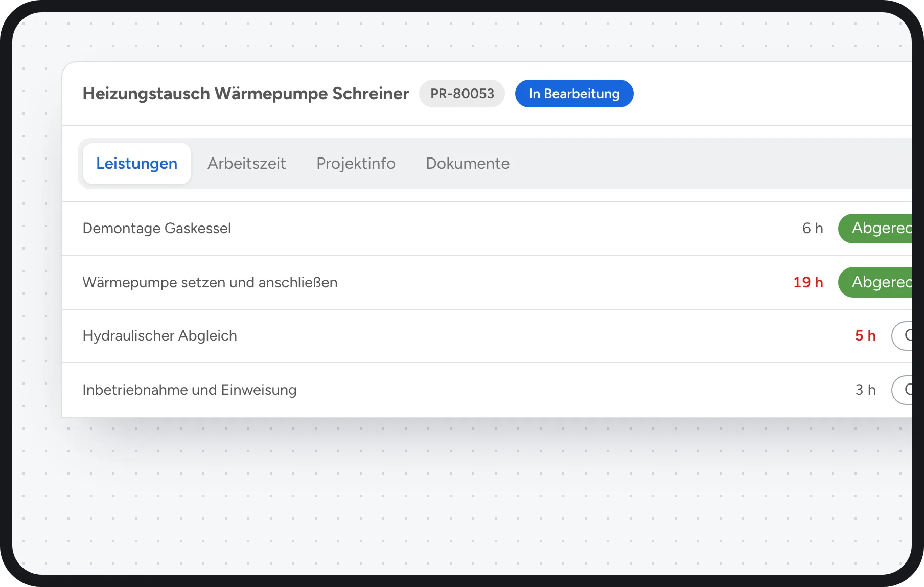Select the Projektinfo tab
Image resolution: width=924 pixels, height=587 pixels.
(x=356, y=164)
